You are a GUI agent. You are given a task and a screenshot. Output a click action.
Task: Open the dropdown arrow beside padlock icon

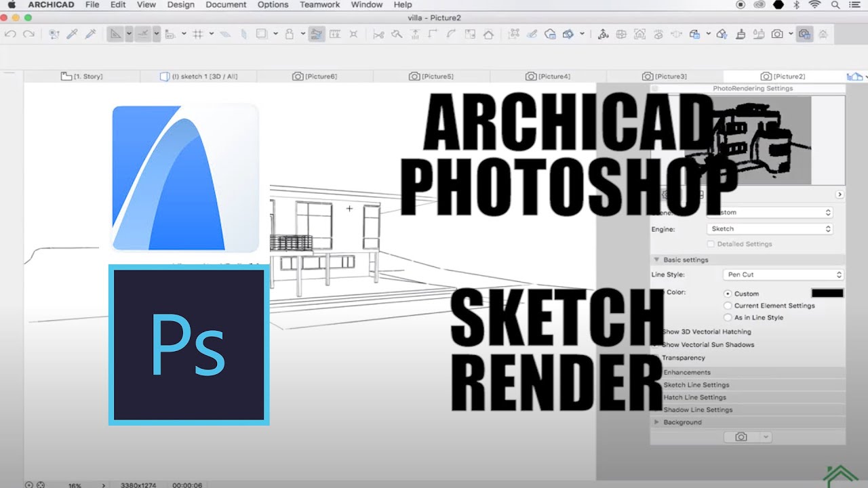tap(302, 34)
